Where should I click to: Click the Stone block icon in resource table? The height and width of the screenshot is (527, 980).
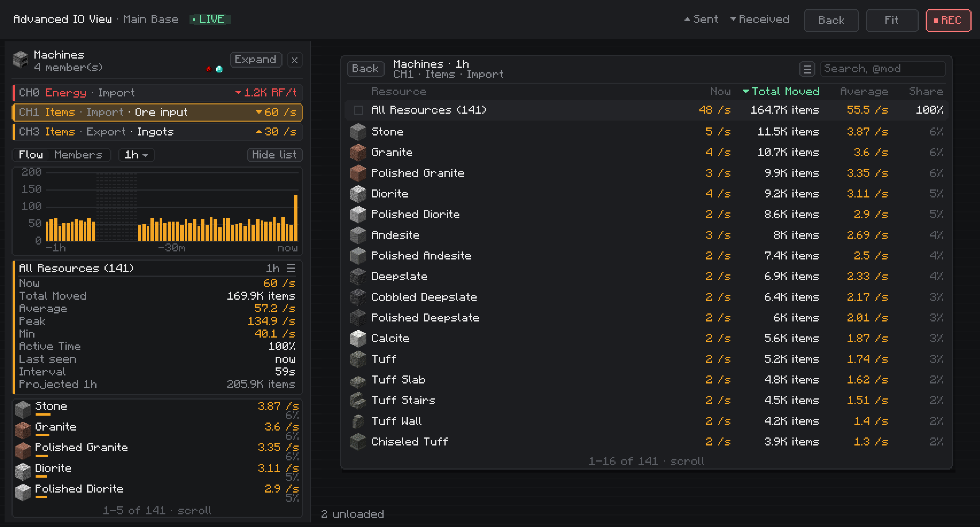click(358, 132)
